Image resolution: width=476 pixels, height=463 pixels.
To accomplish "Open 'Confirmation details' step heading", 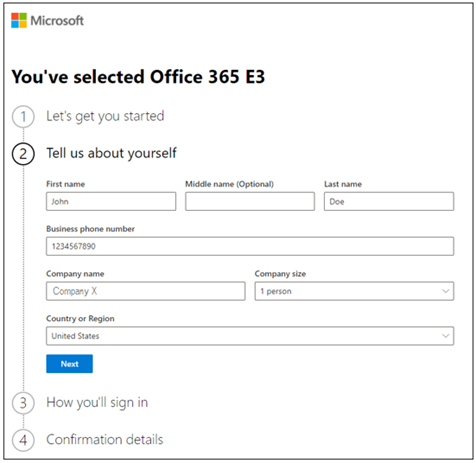I will tap(105, 439).
